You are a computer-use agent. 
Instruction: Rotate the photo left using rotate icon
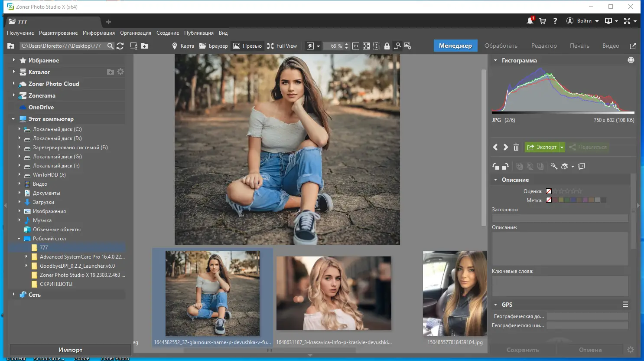494,166
